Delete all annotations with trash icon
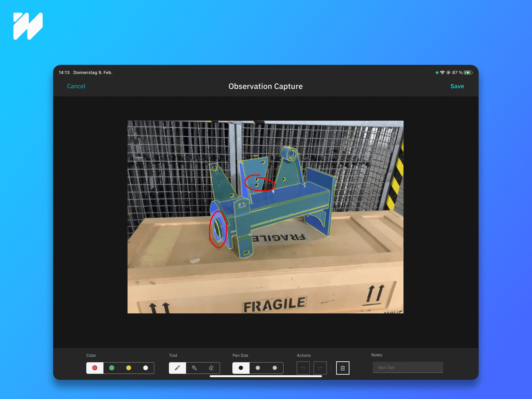The height and width of the screenshot is (399, 532). (x=343, y=368)
